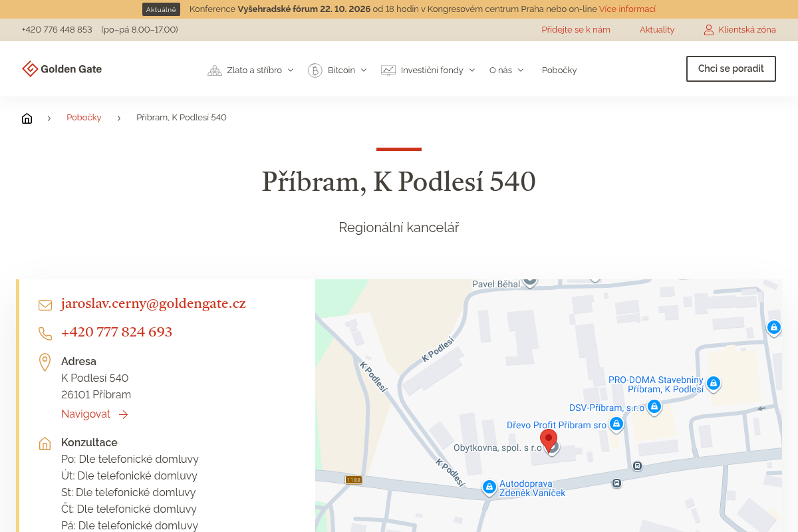Viewport: 798px width, 532px height.
Task: Click the Chci se poradit button
Action: 731,68
